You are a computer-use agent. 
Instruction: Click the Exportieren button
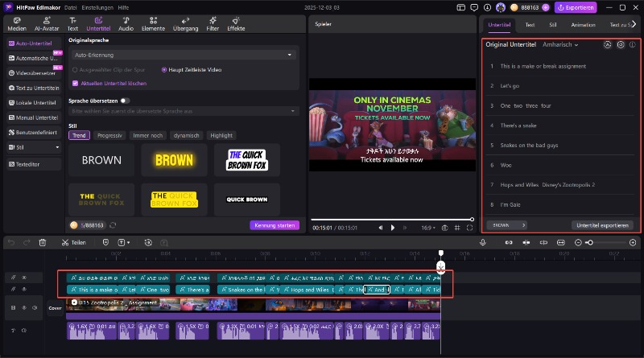click(x=576, y=7)
